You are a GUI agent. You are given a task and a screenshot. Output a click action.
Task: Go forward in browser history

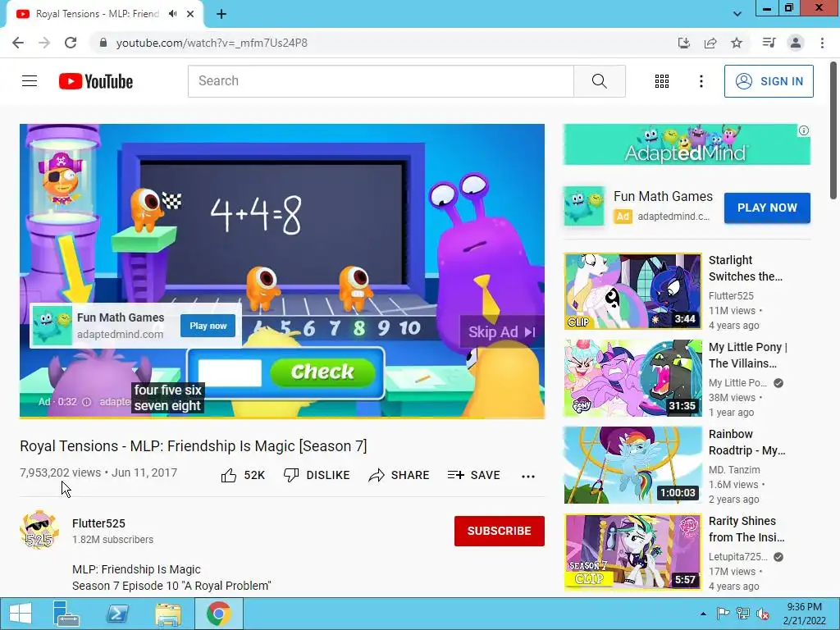click(44, 43)
